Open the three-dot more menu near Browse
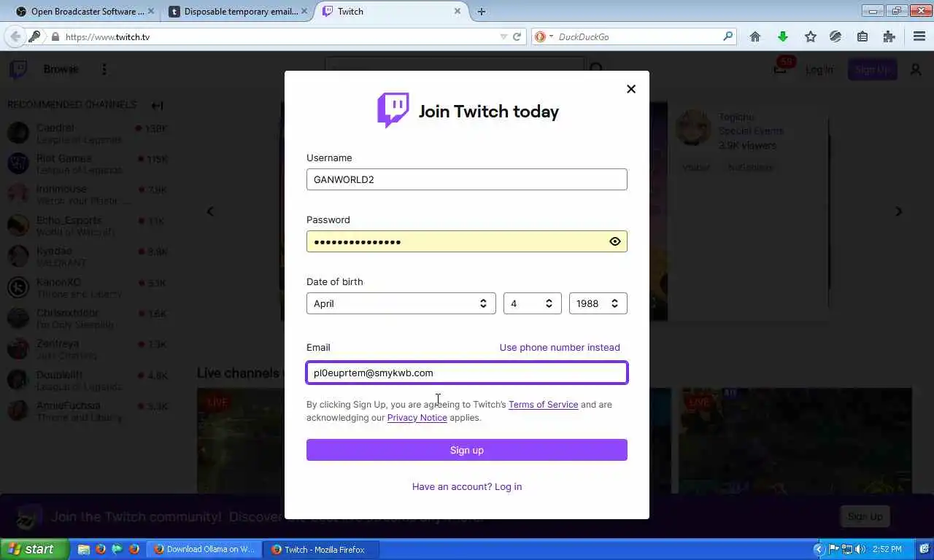The width and height of the screenshot is (934, 560). pyautogui.click(x=104, y=69)
